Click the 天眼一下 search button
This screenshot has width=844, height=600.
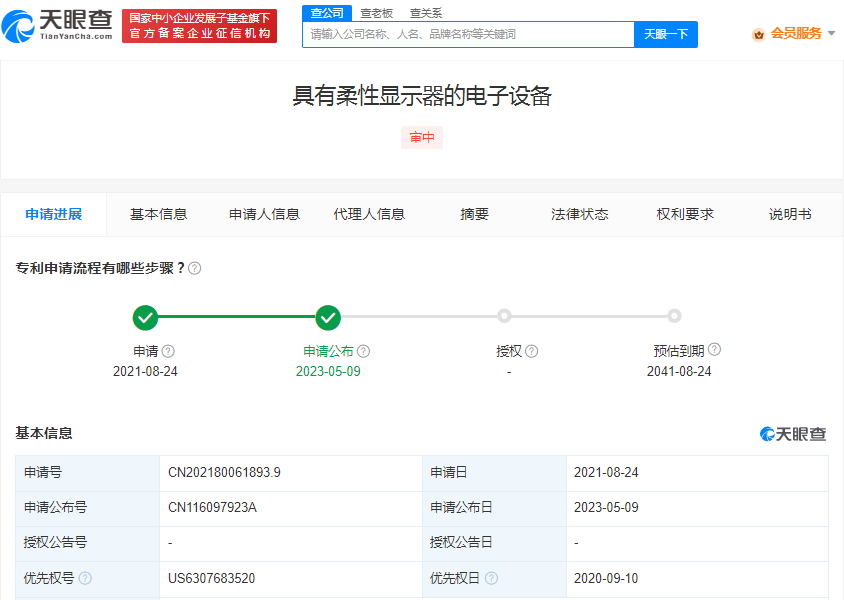pos(666,34)
